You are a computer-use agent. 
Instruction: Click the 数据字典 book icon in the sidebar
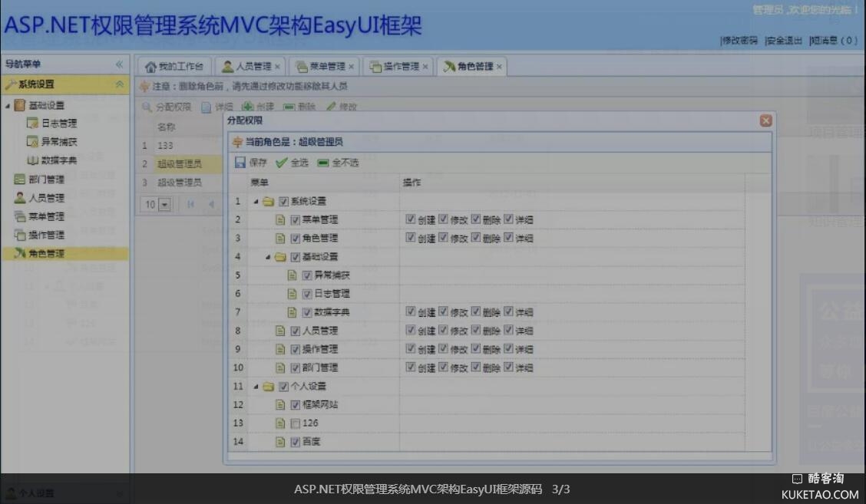tap(32, 160)
